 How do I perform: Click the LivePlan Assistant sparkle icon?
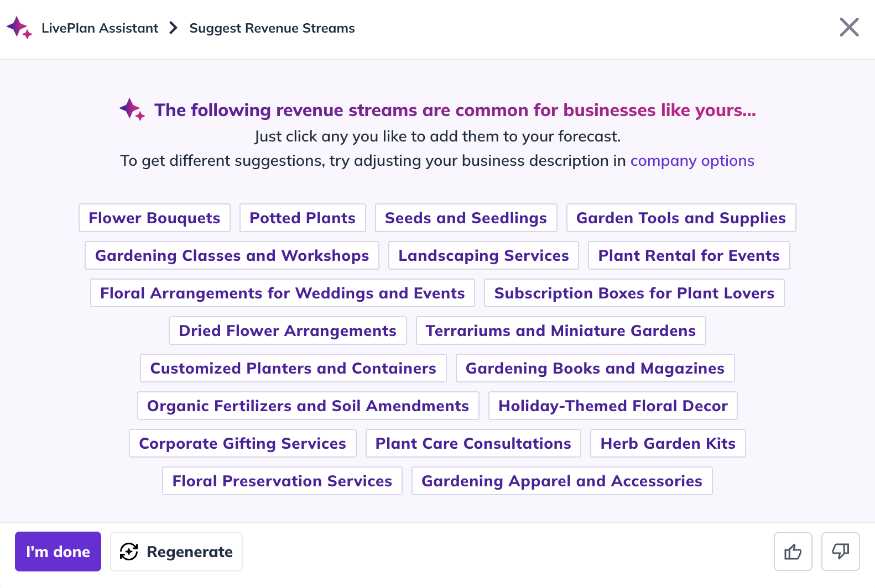pos(19,28)
